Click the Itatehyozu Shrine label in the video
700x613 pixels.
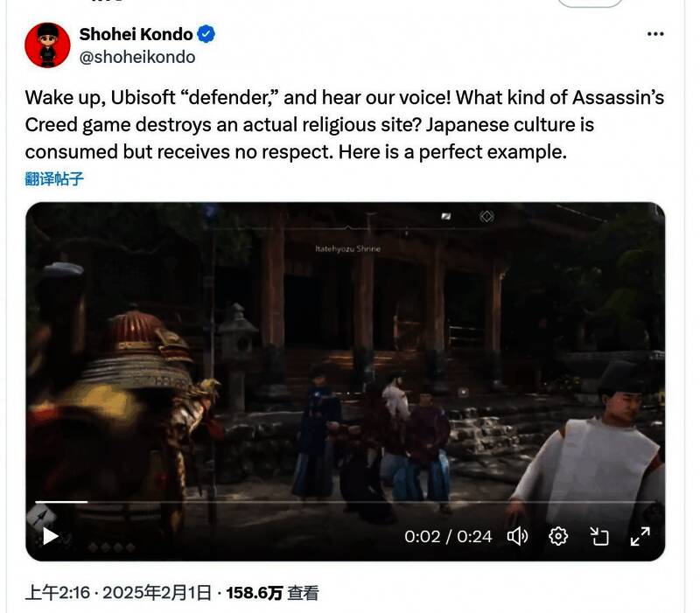pyautogui.click(x=347, y=248)
